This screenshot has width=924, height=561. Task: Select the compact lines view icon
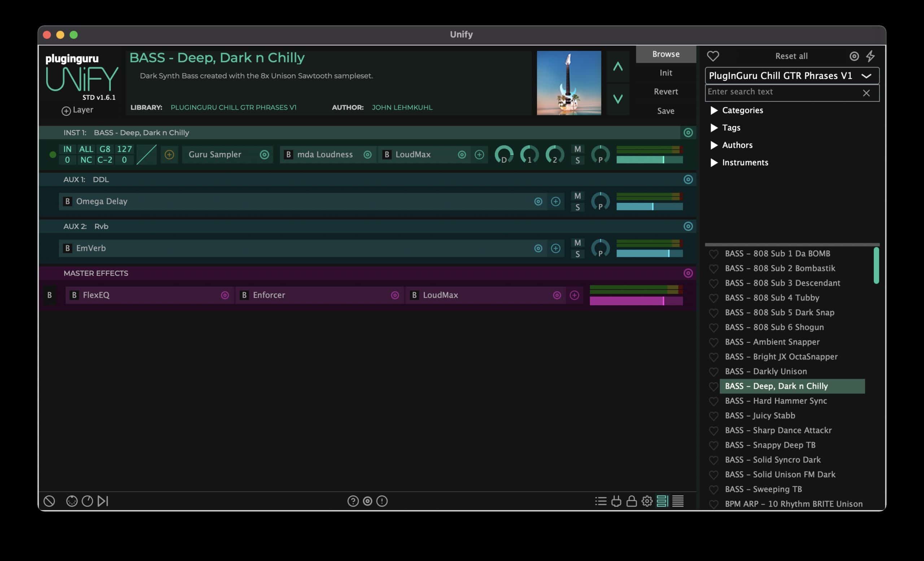click(x=677, y=501)
